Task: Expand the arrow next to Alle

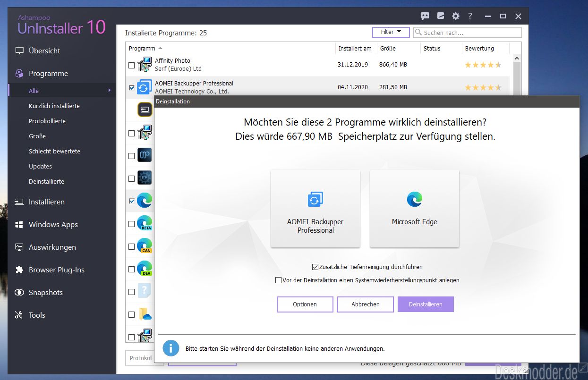Action: pyautogui.click(x=110, y=91)
